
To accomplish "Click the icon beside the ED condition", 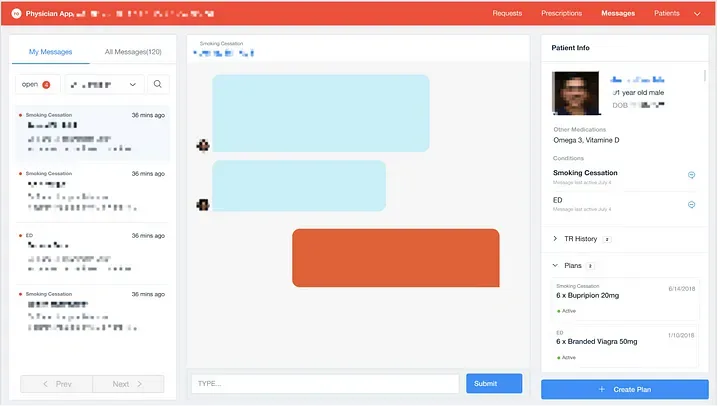I will point(691,204).
